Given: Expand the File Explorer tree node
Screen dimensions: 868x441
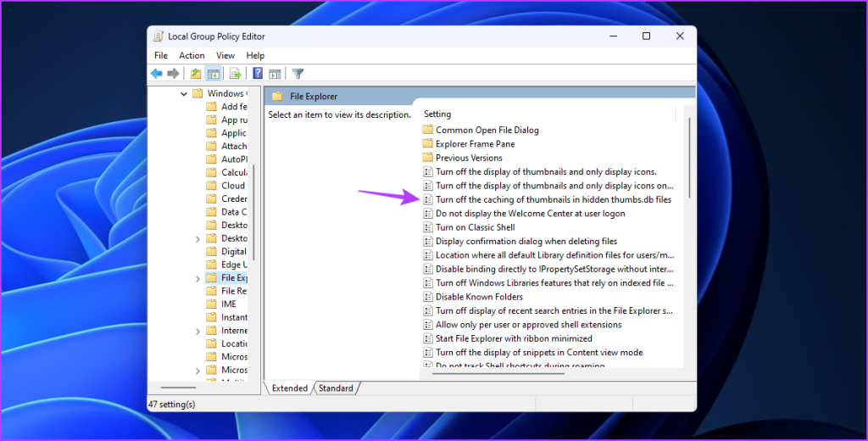Looking at the screenshot, I should pos(198,278).
